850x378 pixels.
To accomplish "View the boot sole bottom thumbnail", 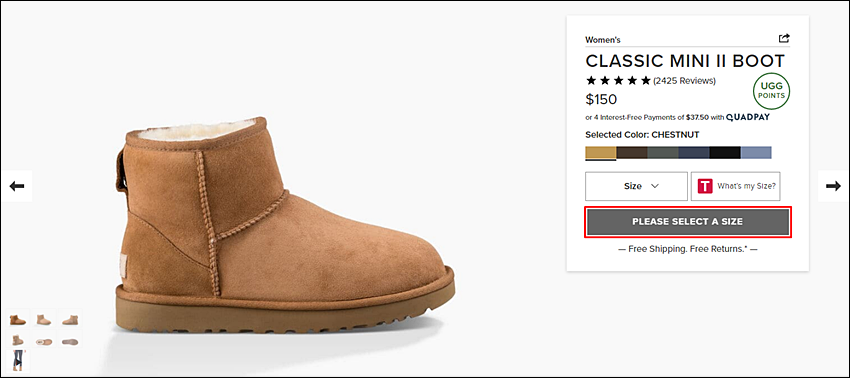I will [70, 342].
